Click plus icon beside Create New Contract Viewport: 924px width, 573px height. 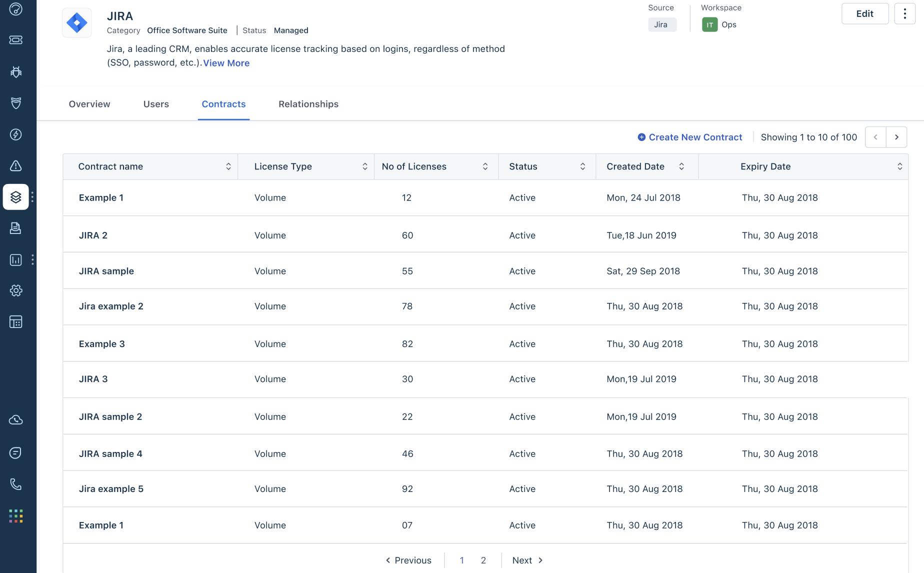tap(641, 137)
